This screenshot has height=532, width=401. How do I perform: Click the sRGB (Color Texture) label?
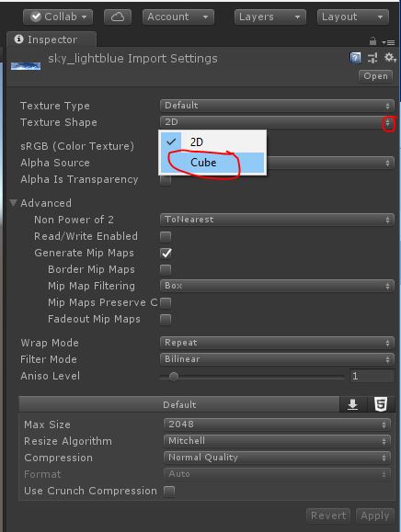coord(77,146)
